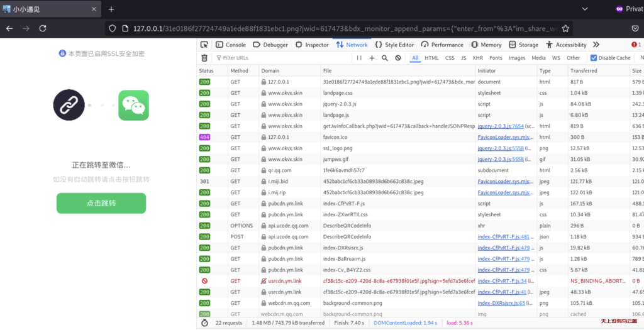Click the browser forward arrow

[26, 28]
